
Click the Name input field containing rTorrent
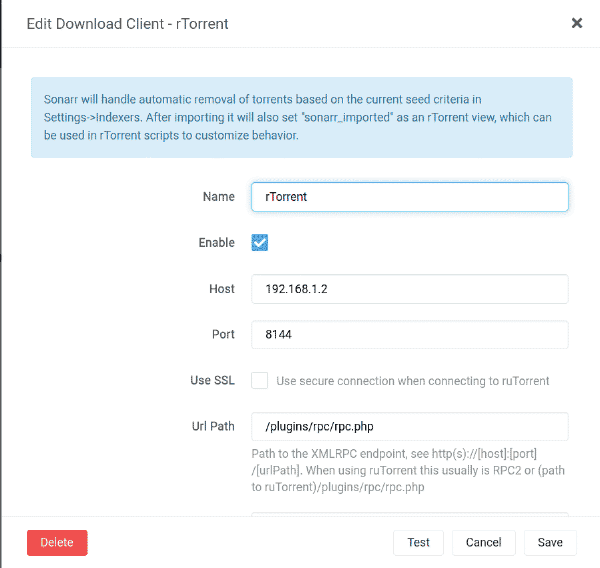pyautogui.click(x=410, y=197)
